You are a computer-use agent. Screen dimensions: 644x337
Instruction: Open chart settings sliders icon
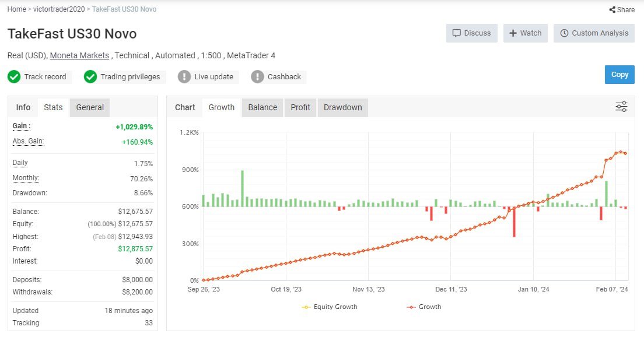(621, 107)
